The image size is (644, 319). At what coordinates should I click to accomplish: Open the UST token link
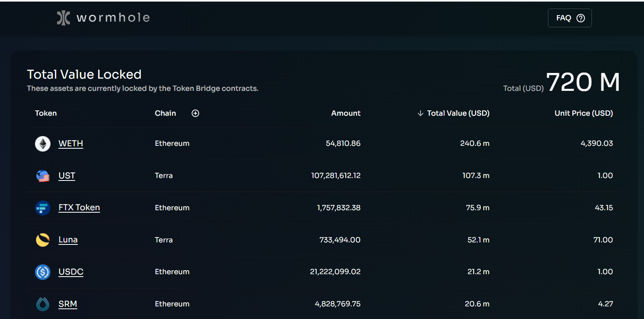coord(67,176)
